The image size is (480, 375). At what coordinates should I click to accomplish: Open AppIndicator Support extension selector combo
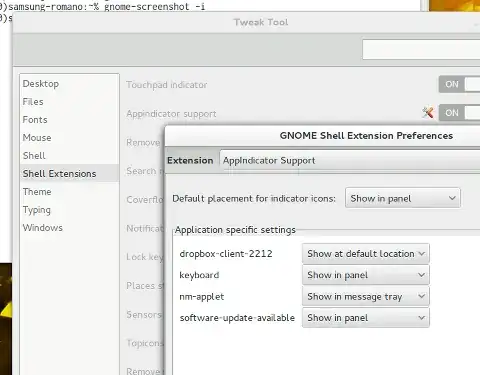pos(350,161)
